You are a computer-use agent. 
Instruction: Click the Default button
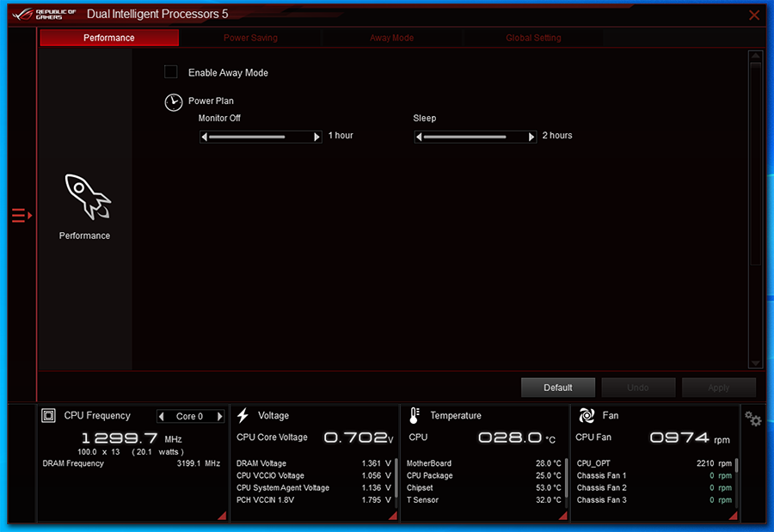(558, 388)
